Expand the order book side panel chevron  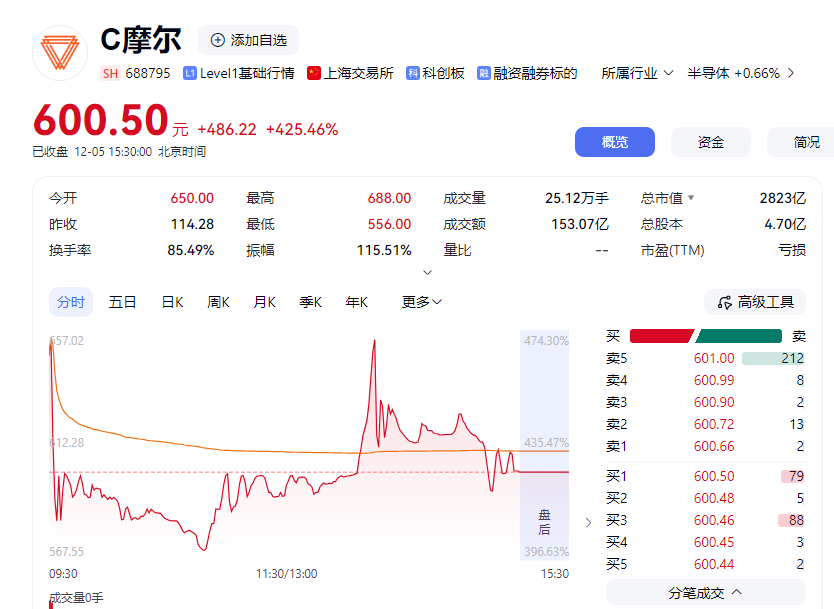coord(587,521)
